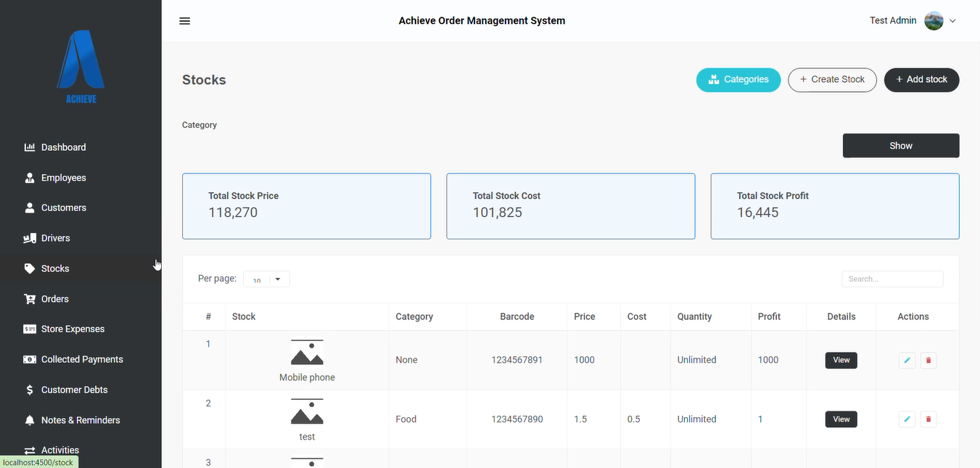Image resolution: width=980 pixels, height=468 pixels.
Task: Click the Show button
Action: (901, 146)
